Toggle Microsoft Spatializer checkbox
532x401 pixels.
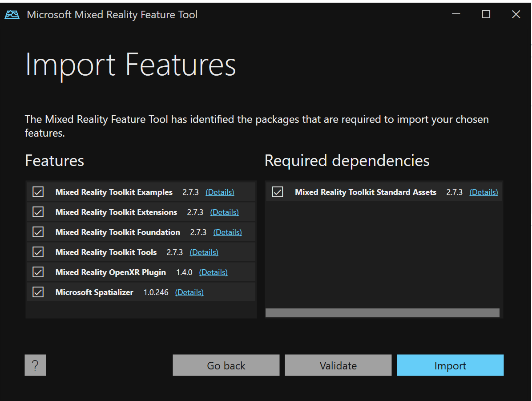point(38,292)
